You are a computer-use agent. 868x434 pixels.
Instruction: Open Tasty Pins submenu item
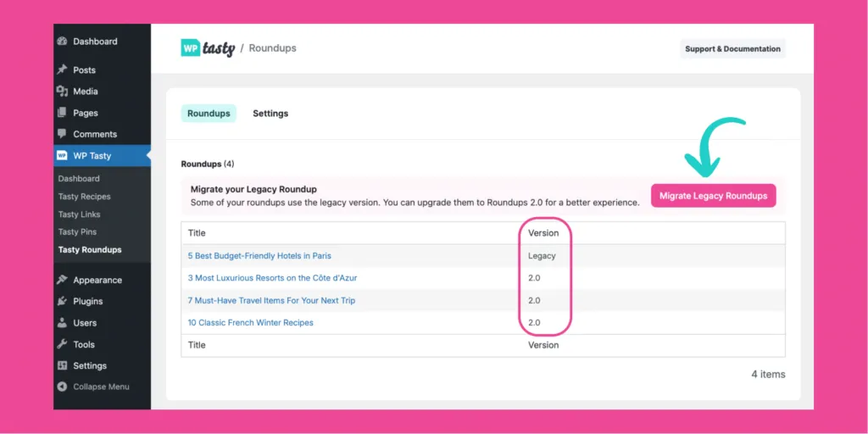77,232
